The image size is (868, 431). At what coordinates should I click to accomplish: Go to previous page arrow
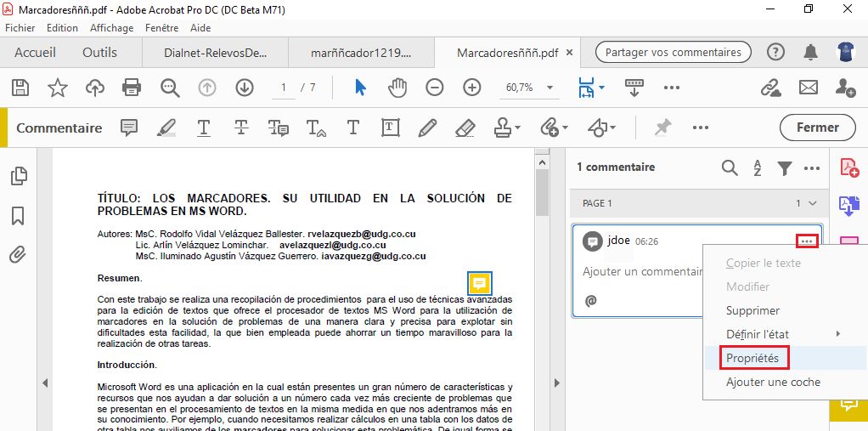pyautogui.click(x=207, y=88)
